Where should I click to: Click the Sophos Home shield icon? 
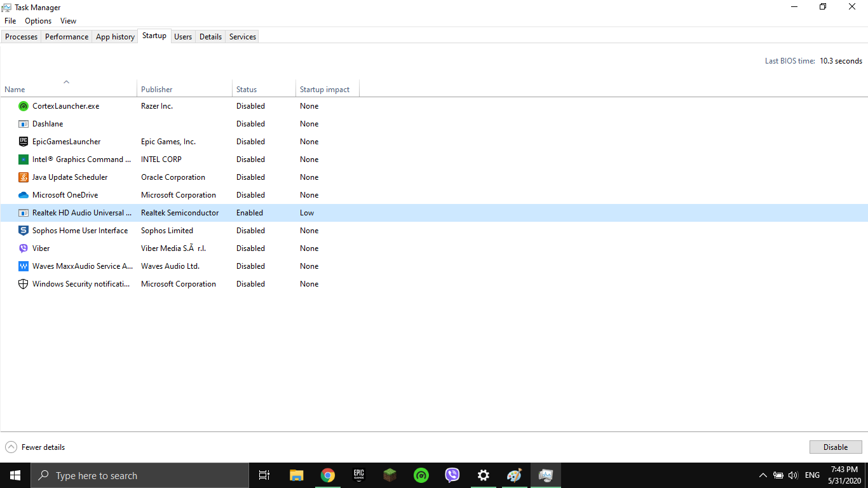[x=24, y=231]
